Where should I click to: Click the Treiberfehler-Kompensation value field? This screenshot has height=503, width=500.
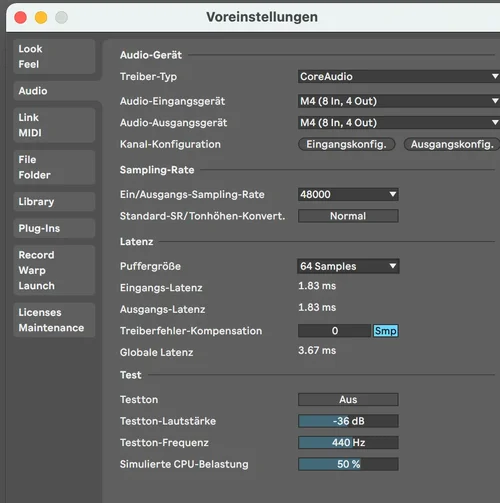click(334, 331)
